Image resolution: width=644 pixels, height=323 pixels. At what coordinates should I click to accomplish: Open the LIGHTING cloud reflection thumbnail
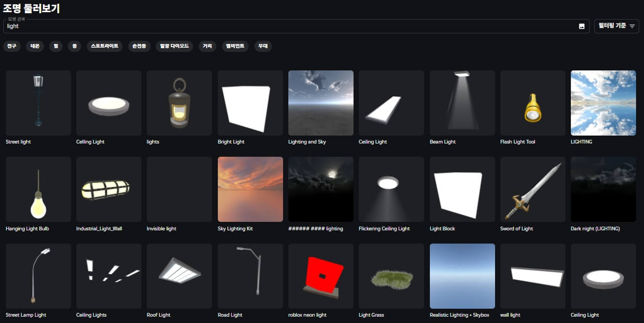pyautogui.click(x=603, y=103)
